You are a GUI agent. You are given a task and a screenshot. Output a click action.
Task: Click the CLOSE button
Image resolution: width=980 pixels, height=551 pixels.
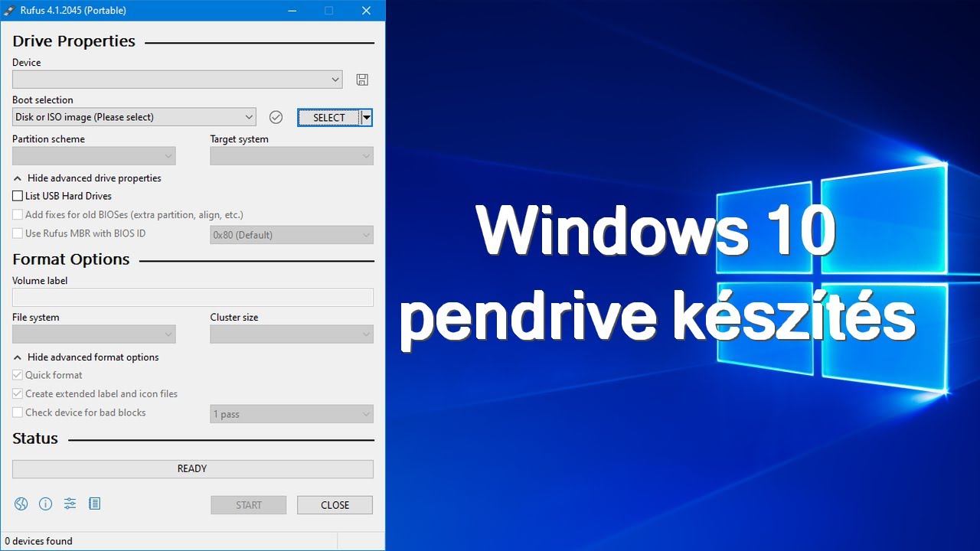[x=335, y=505]
